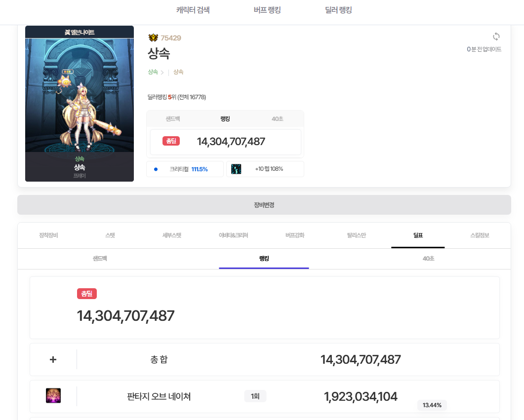
Task: Click the 13.44% percentage badge
Action: click(432, 405)
